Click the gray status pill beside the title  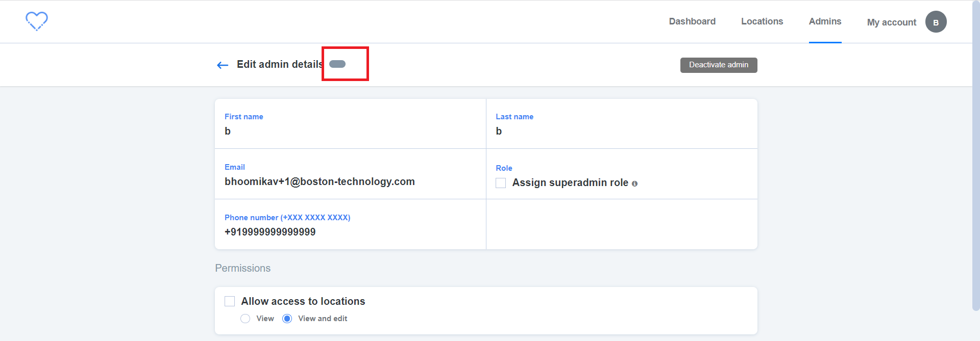click(x=337, y=64)
